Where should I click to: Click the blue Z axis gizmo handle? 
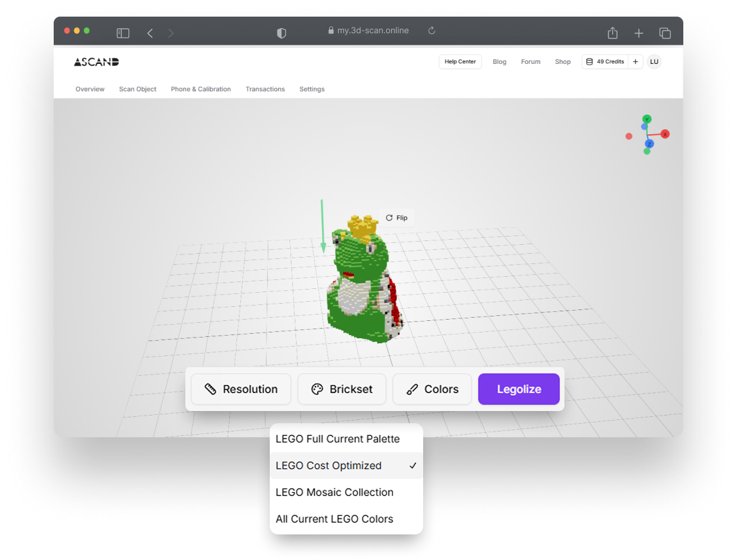649,143
